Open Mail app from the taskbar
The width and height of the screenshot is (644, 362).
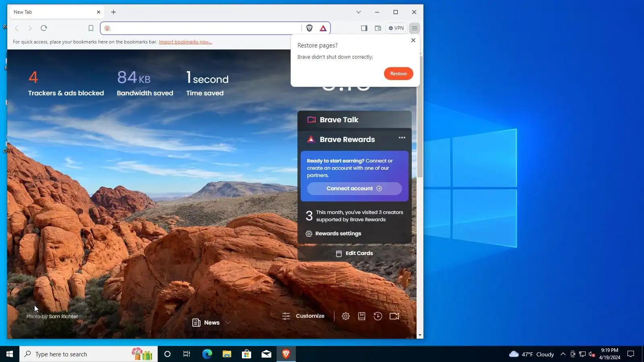266,354
